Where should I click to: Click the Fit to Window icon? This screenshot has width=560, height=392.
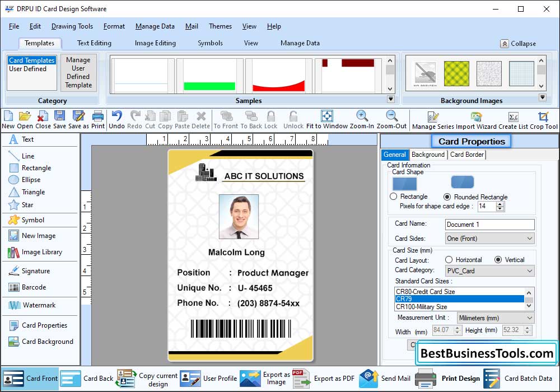pos(327,120)
